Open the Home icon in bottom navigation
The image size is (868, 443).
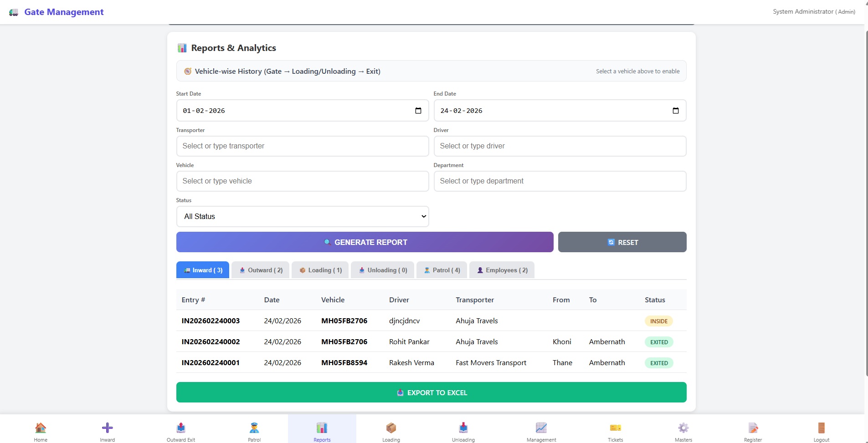[41, 428]
